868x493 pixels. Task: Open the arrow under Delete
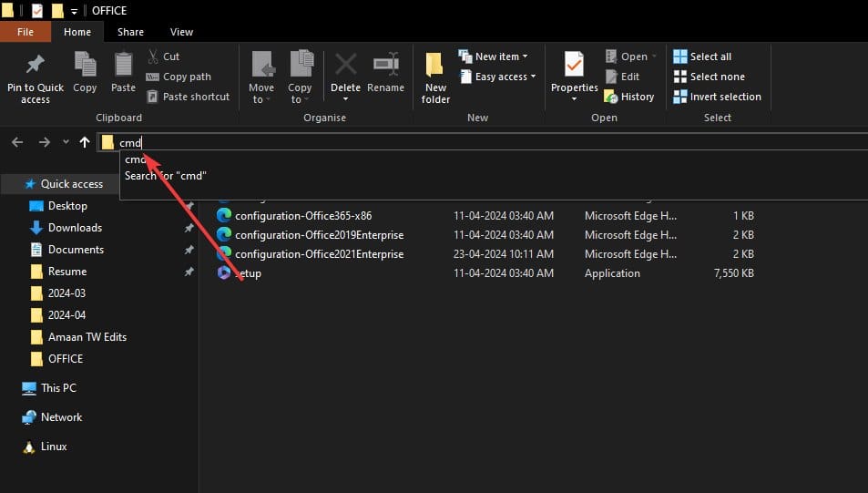(345, 99)
